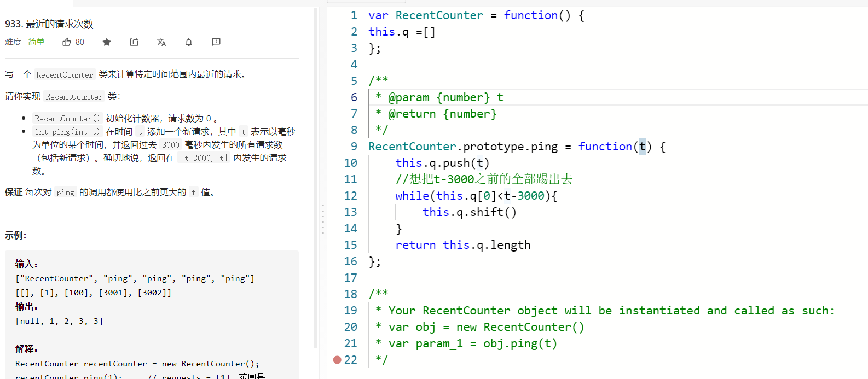Click line number 12 in the gutter
868x379 pixels.
point(350,196)
